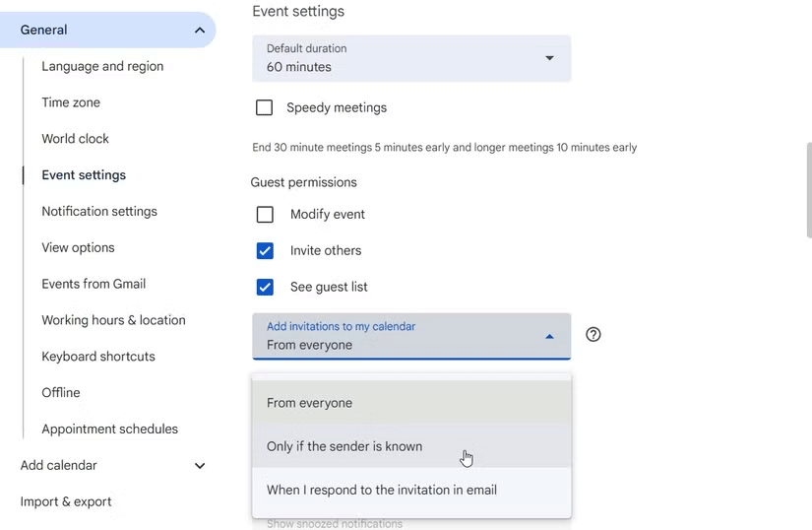This screenshot has height=530, width=812.
Task: Go to Language and region settings
Action: pos(102,67)
